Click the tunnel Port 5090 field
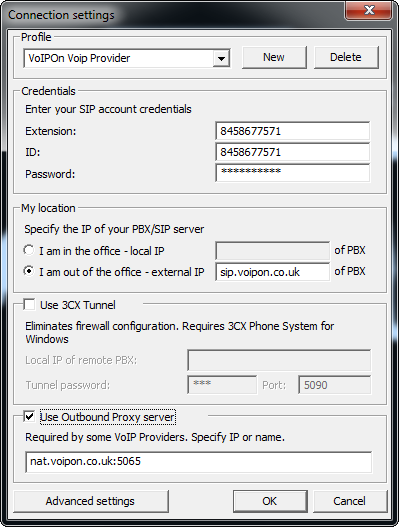Viewport: 399px width, 527px height. click(x=335, y=385)
